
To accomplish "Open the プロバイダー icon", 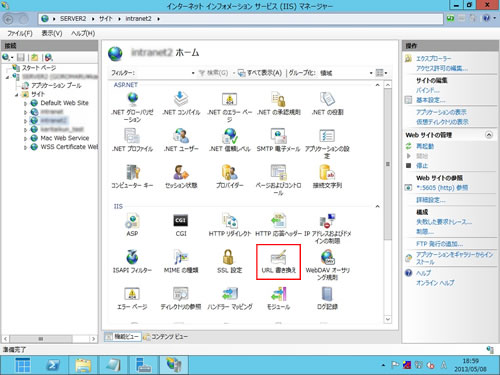I will pos(229,177).
